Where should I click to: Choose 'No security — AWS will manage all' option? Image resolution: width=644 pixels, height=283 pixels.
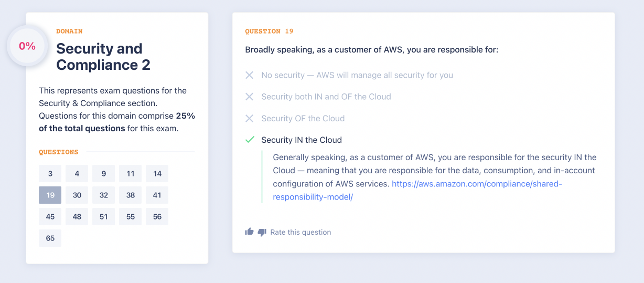pos(357,75)
